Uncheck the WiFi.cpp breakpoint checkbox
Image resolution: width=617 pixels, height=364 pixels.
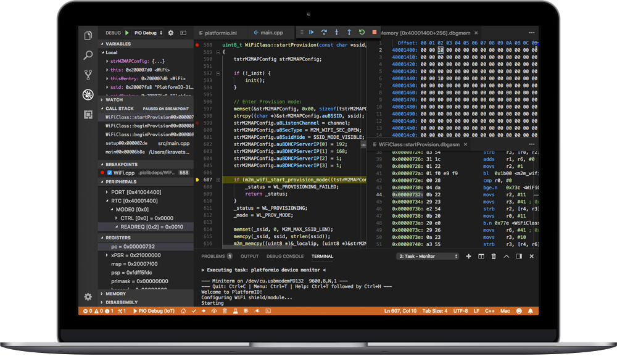[x=109, y=173]
